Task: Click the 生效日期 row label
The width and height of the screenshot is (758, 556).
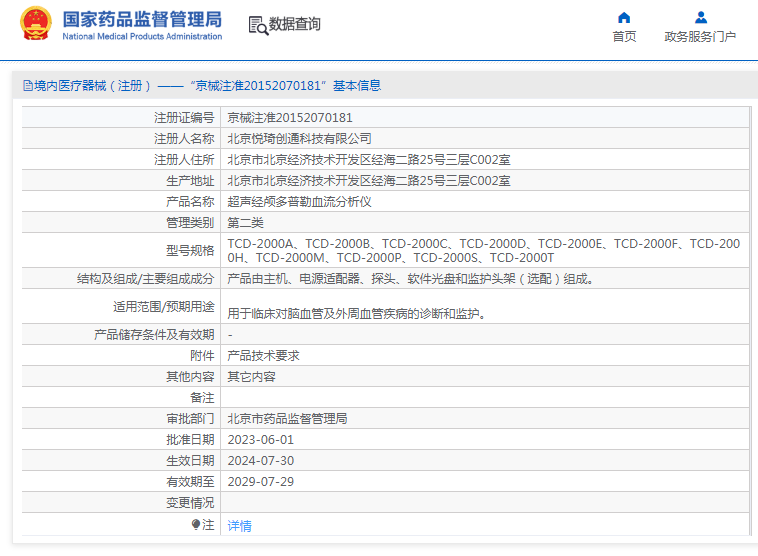Action: [x=190, y=461]
